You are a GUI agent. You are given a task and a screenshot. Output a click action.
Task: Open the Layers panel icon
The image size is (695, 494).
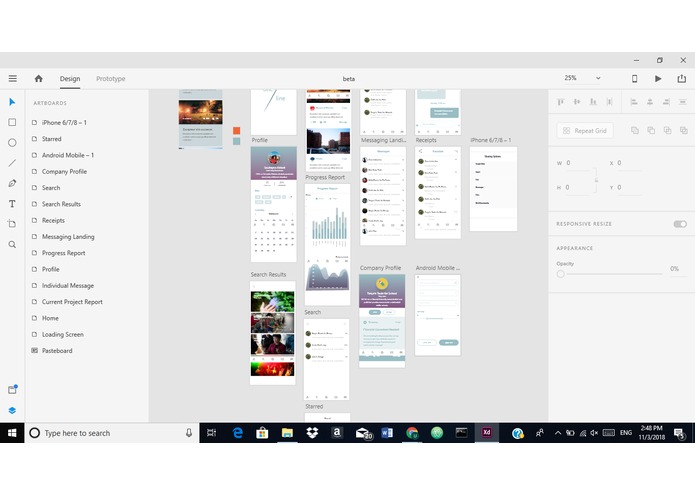pyautogui.click(x=12, y=410)
